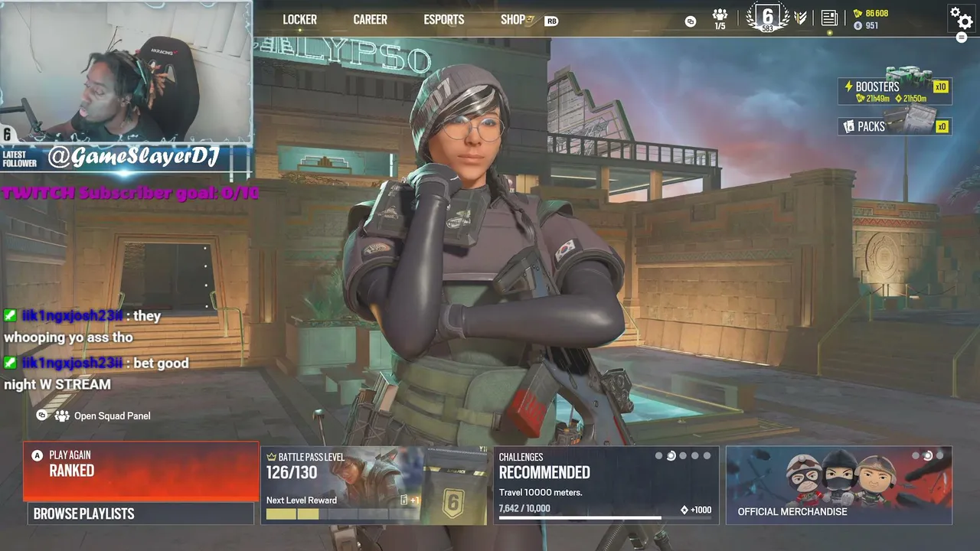Click the Travel challenge progress bar
980x551 pixels.
606,518
